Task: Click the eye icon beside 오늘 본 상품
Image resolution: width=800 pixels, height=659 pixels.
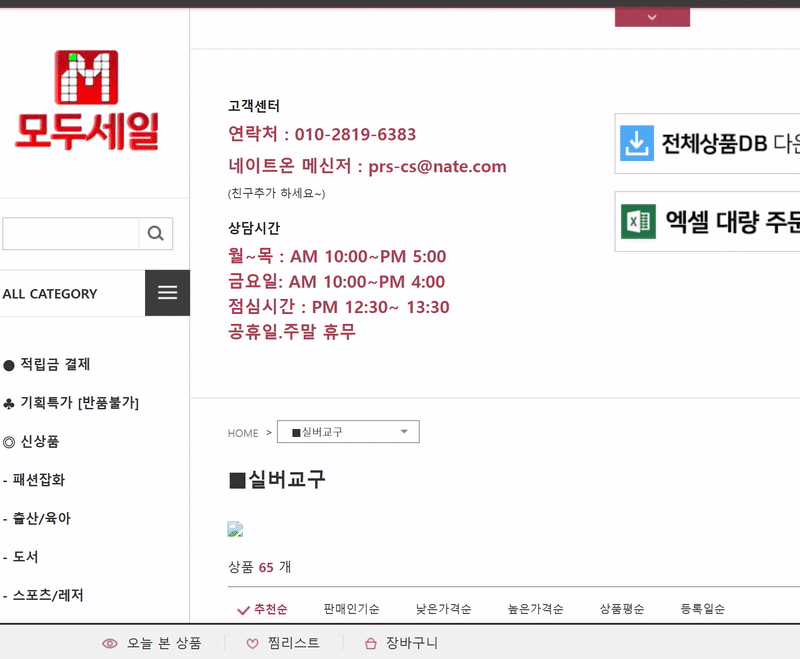Action: coord(109,643)
